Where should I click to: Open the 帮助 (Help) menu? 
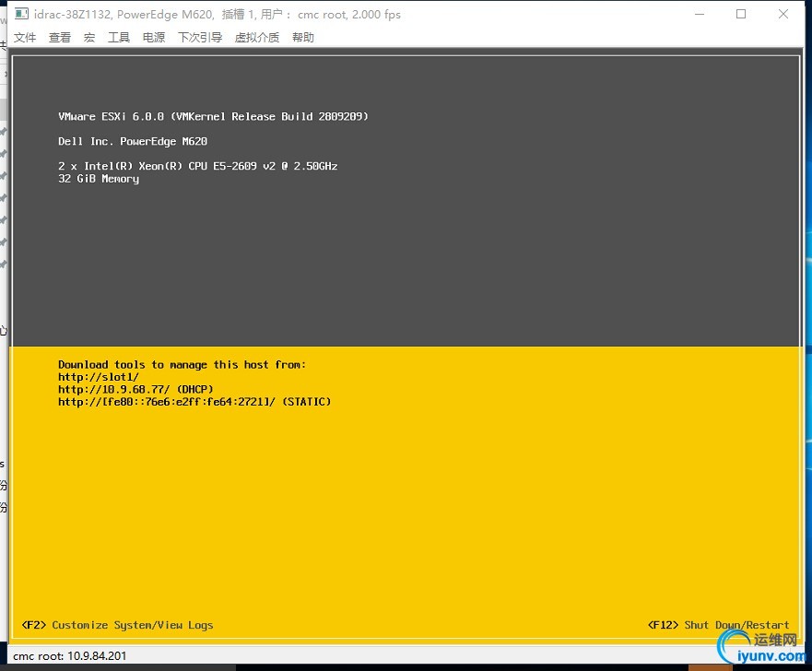[302, 37]
